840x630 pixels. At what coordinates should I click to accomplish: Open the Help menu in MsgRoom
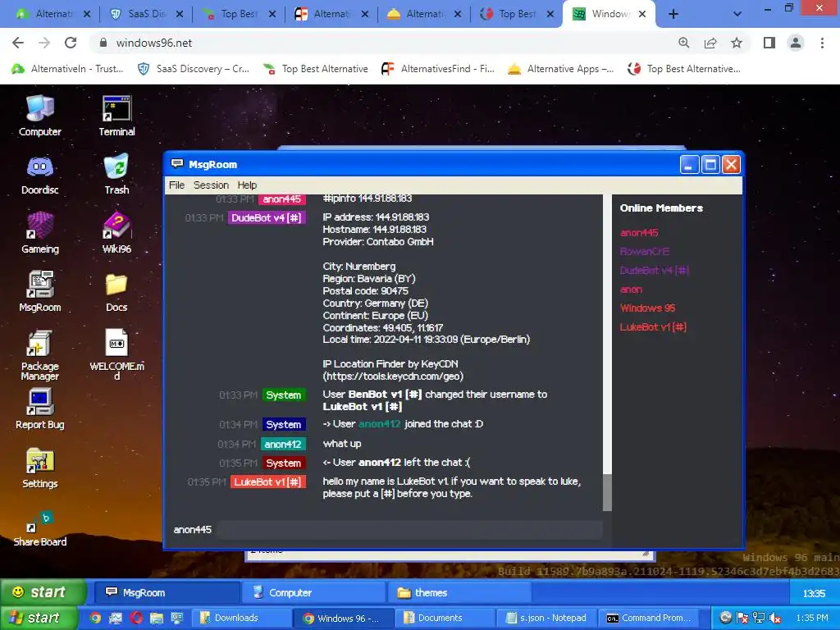coord(247,185)
